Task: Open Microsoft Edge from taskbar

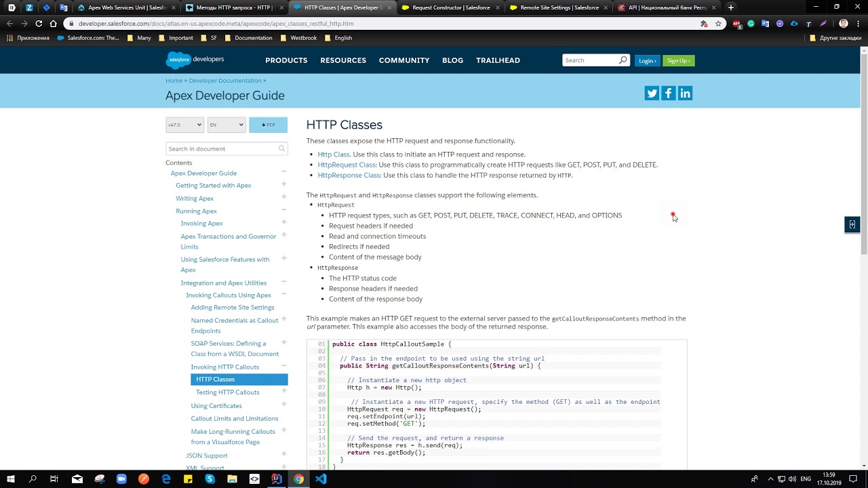Action: coord(166,479)
